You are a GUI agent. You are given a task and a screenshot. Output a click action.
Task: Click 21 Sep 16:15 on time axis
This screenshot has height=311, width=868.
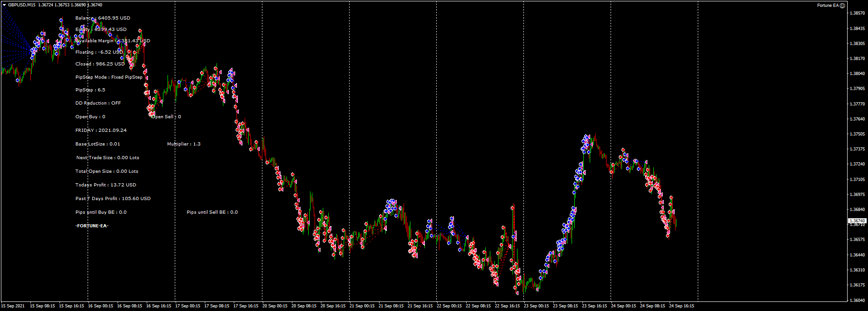click(x=420, y=306)
